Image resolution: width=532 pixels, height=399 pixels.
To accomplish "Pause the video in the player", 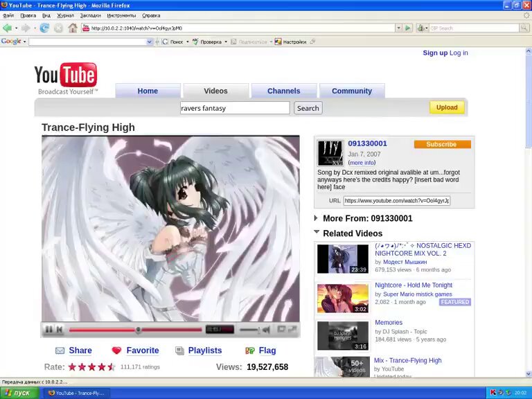I will click(48, 330).
